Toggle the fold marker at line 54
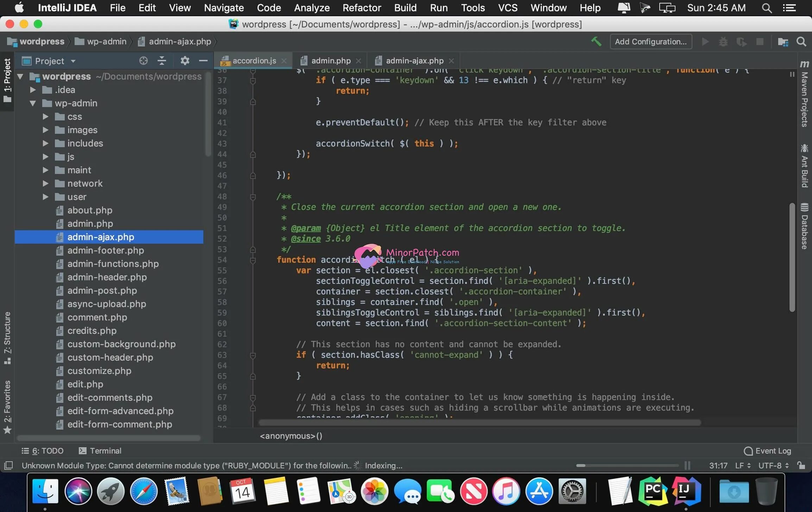This screenshot has height=512, width=812. (253, 260)
